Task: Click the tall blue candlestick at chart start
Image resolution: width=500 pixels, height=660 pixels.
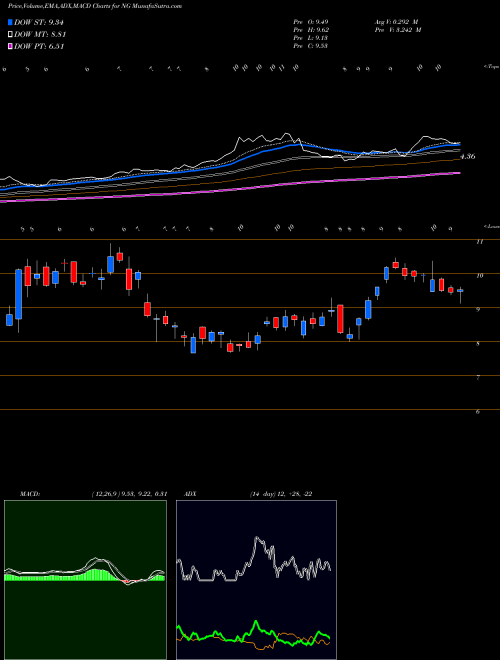Action: coord(19,294)
